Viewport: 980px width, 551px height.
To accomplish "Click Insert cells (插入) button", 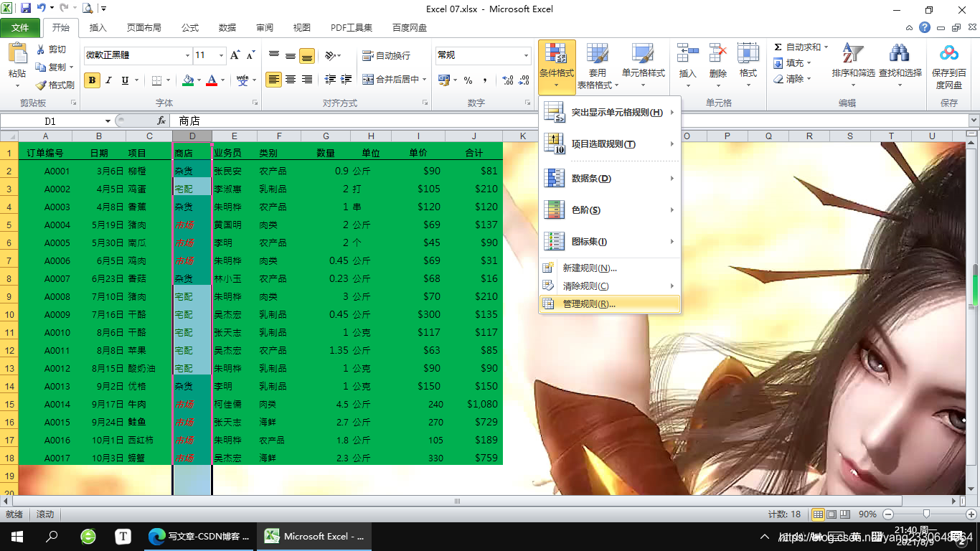I will (x=687, y=67).
